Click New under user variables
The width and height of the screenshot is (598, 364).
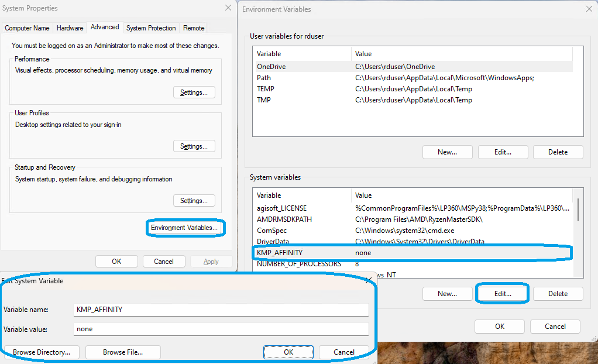448,152
